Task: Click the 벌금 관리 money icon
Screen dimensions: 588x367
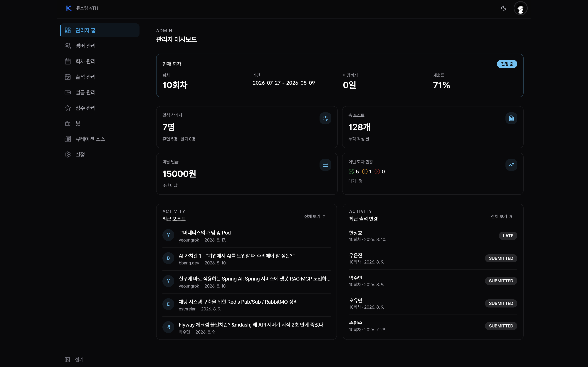Action: point(68,92)
